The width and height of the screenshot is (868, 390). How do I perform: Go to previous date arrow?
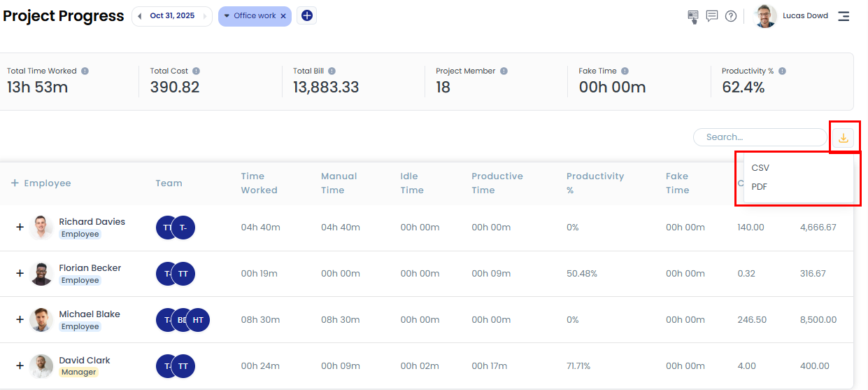pyautogui.click(x=140, y=16)
